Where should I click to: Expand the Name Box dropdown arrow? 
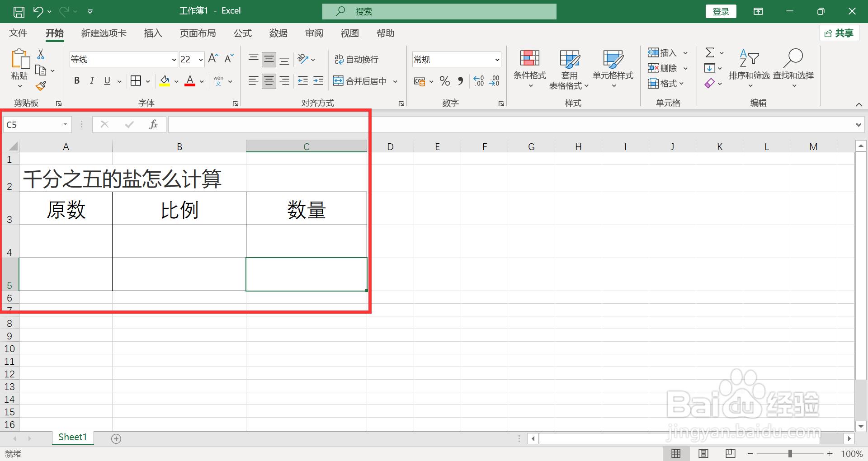(x=65, y=124)
